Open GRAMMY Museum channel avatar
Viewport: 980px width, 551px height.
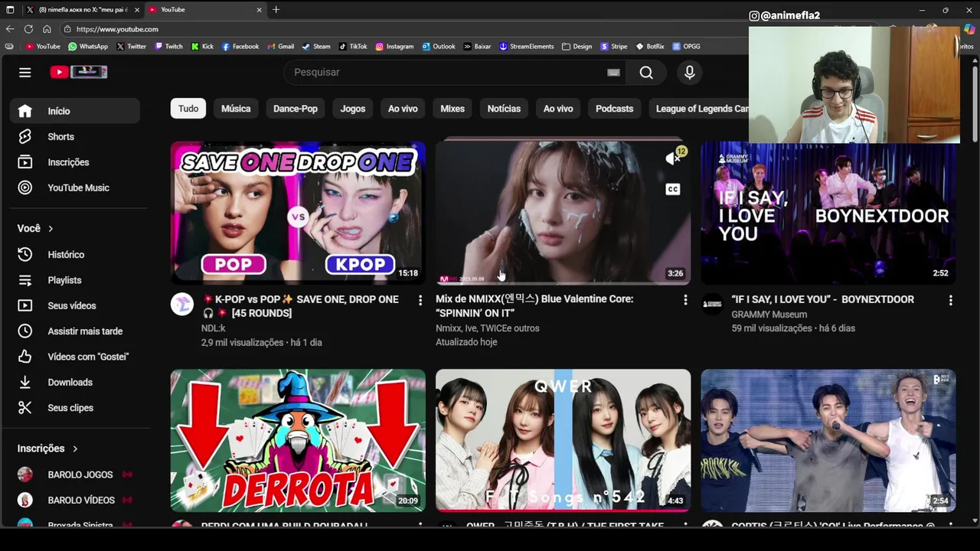click(713, 305)
